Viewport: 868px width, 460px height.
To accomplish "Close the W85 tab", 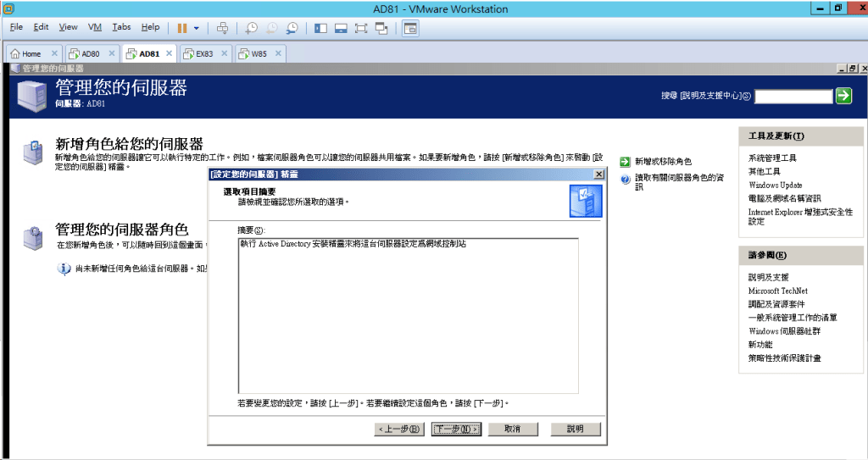I will click(x=276, y=53).
